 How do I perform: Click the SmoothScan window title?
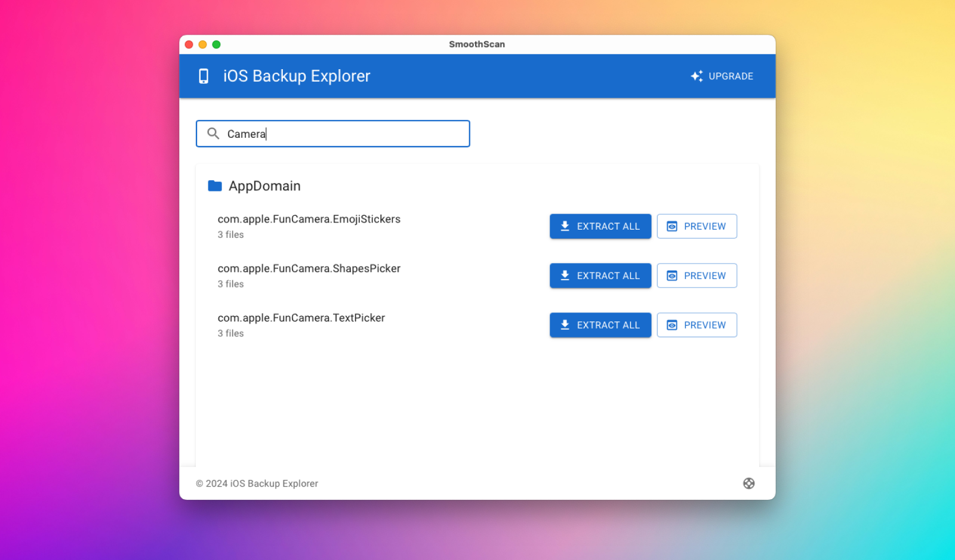click(x=477, y=45)
